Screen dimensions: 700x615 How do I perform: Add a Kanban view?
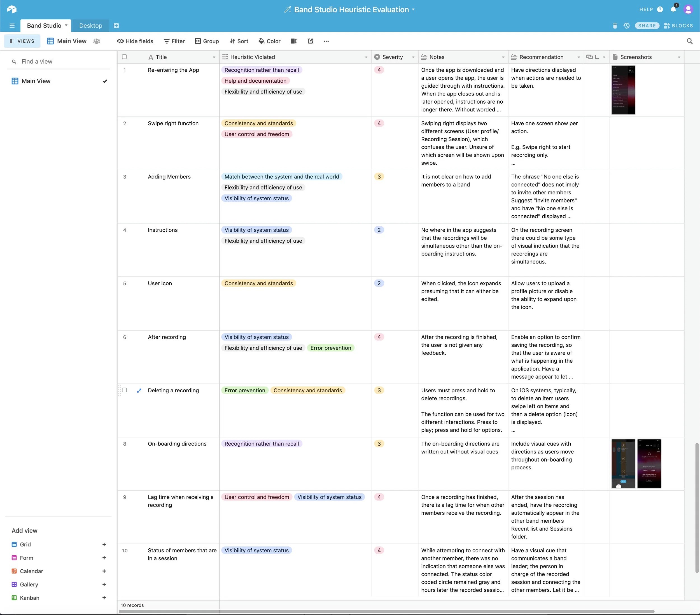pos(59,598)
